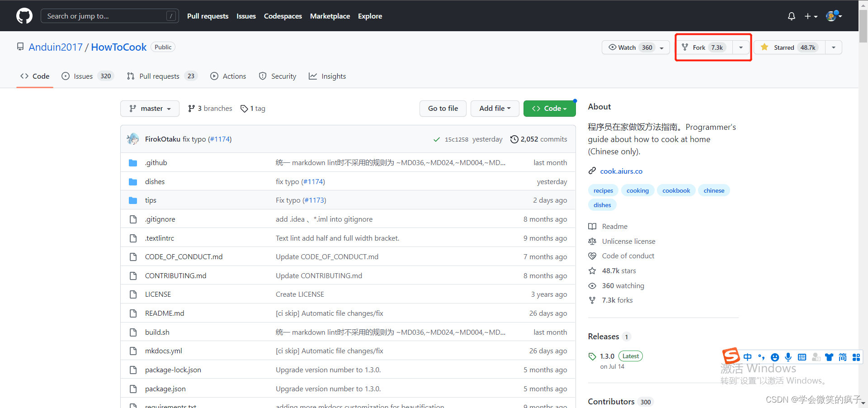Switch to the Security tab

278,76
